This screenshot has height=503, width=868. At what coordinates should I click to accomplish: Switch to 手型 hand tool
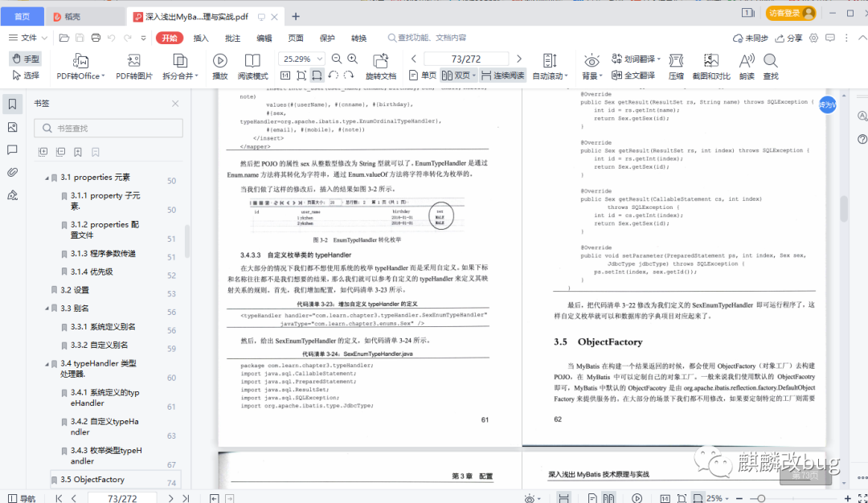(x=26, y=59)
